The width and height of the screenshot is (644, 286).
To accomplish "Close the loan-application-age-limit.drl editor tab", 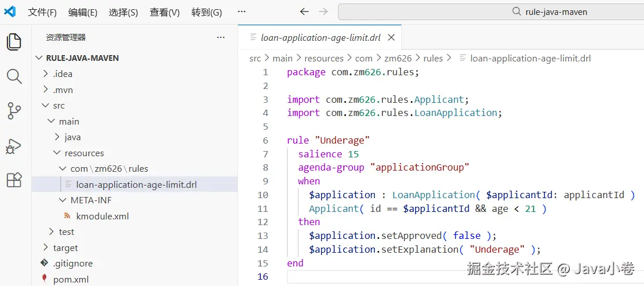I will click(x=391, y=38).
